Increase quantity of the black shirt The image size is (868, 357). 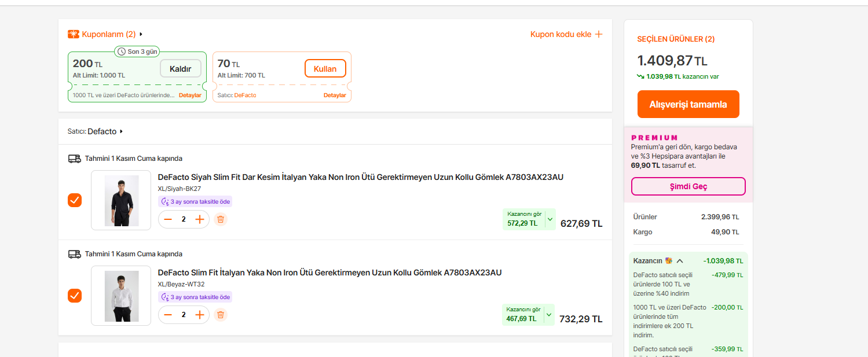[x=200, y=219]
